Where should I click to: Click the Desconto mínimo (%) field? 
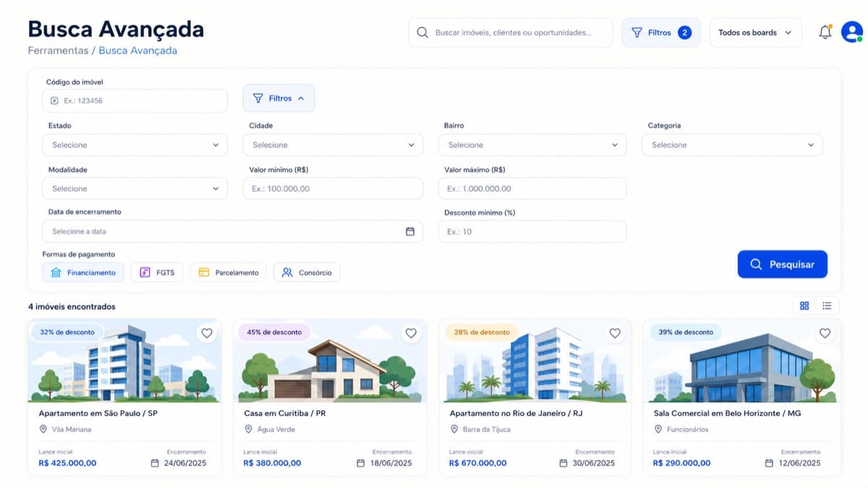click(x=532, y=231)
